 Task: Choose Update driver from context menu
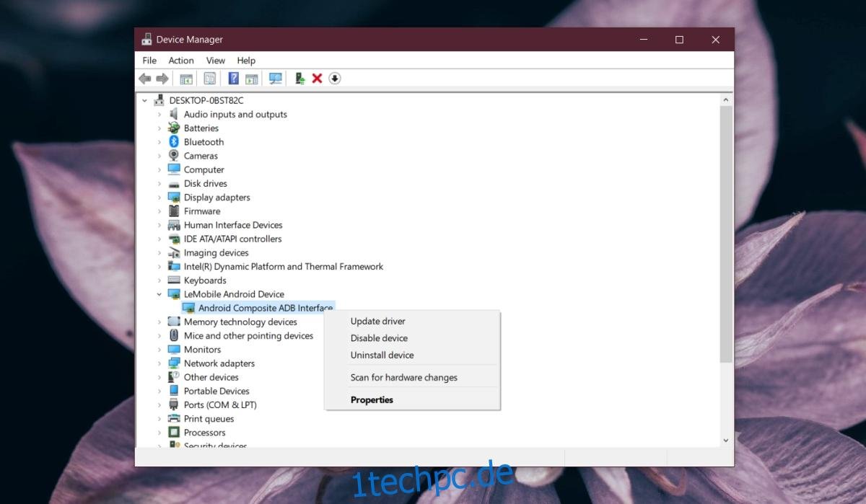(x=412, y=322)
